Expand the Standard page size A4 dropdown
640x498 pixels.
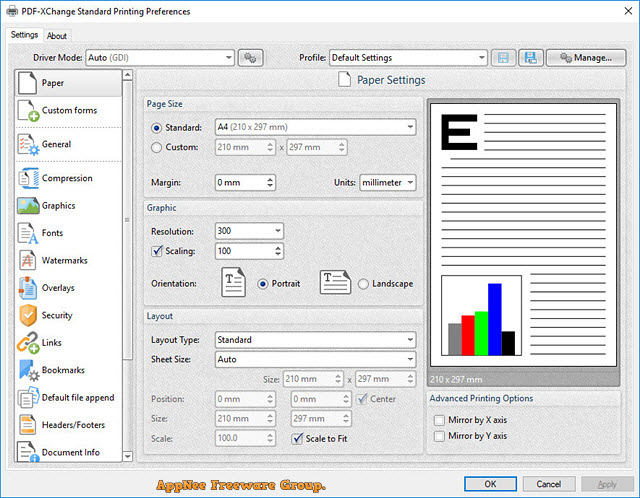click(x=316, y=127)
